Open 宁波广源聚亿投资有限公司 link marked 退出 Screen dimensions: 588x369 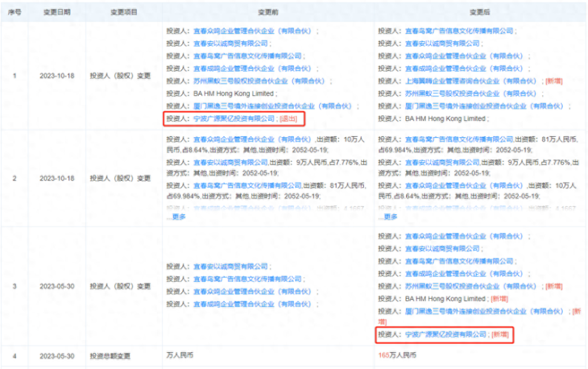point(234,119)
